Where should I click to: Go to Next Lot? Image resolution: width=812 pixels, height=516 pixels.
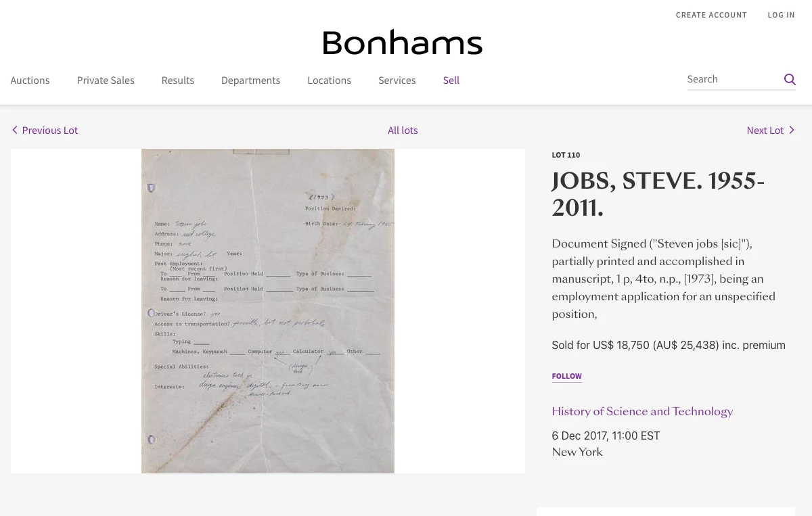pyautogui.click(x=765, y=131)
